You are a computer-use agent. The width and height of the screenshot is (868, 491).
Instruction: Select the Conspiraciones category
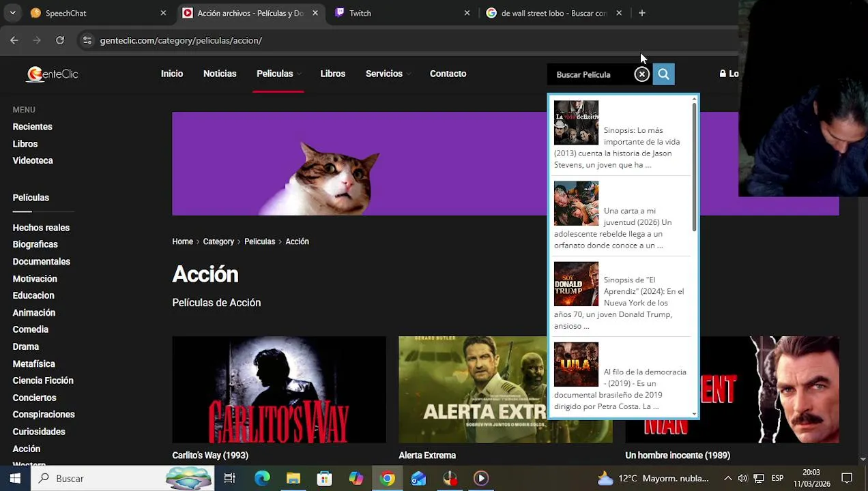(44, 415)
